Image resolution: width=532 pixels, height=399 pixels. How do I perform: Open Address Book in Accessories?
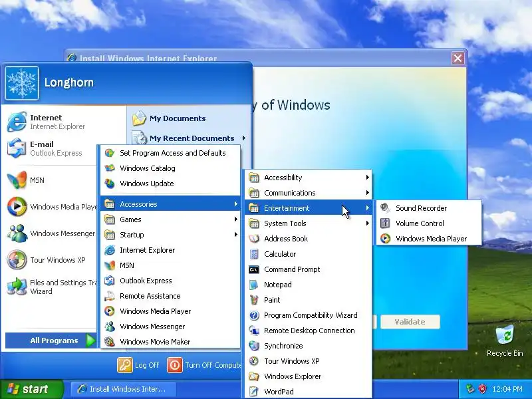[309, 239]
